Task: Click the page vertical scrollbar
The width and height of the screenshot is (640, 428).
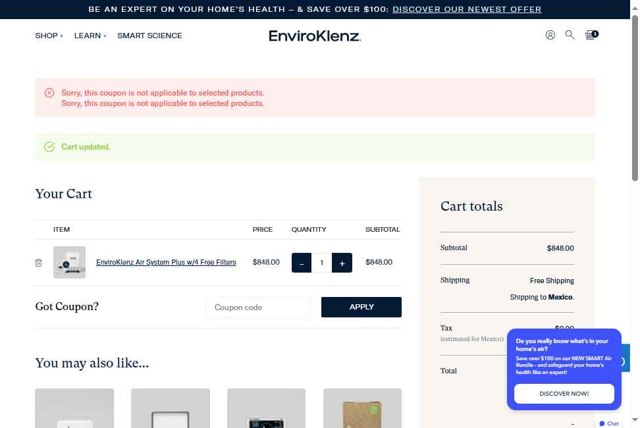Action: point(635,98)
